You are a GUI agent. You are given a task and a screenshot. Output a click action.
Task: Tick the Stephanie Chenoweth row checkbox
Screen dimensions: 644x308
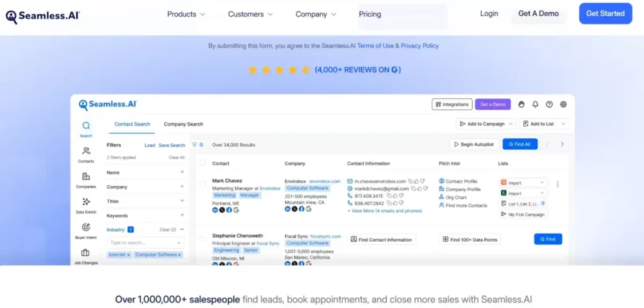click(x=203, y=239)
